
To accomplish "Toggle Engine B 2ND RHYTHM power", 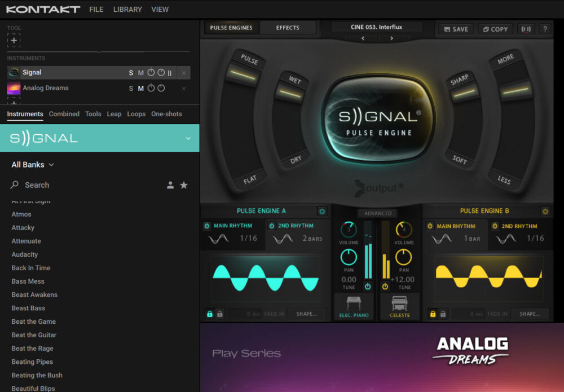I will [495, 226].
